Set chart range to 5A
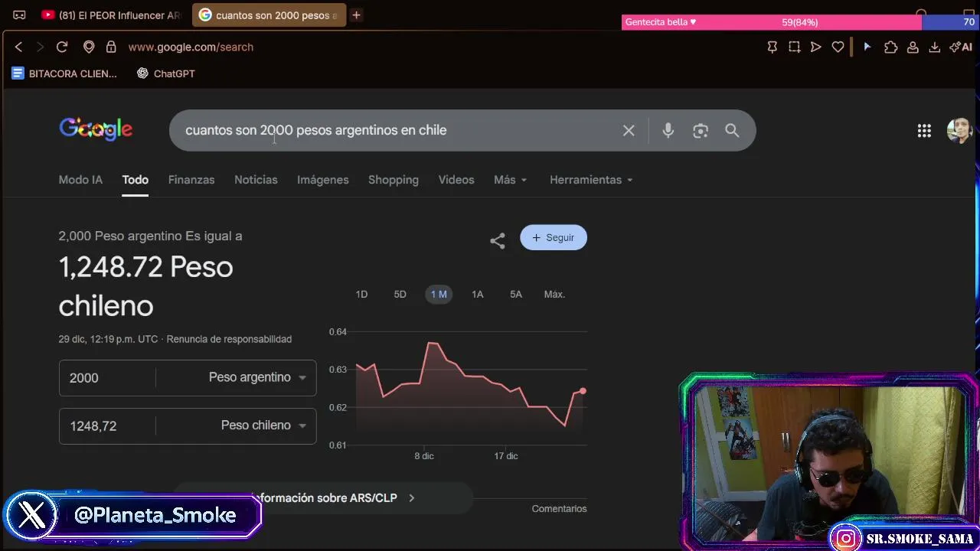 click(x=516, y=295)
